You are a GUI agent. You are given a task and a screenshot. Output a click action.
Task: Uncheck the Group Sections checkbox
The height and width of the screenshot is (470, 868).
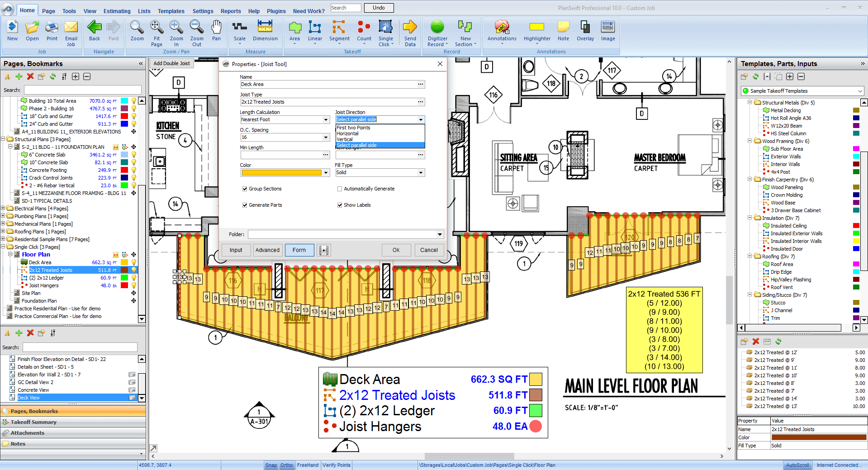click(245, 189)
